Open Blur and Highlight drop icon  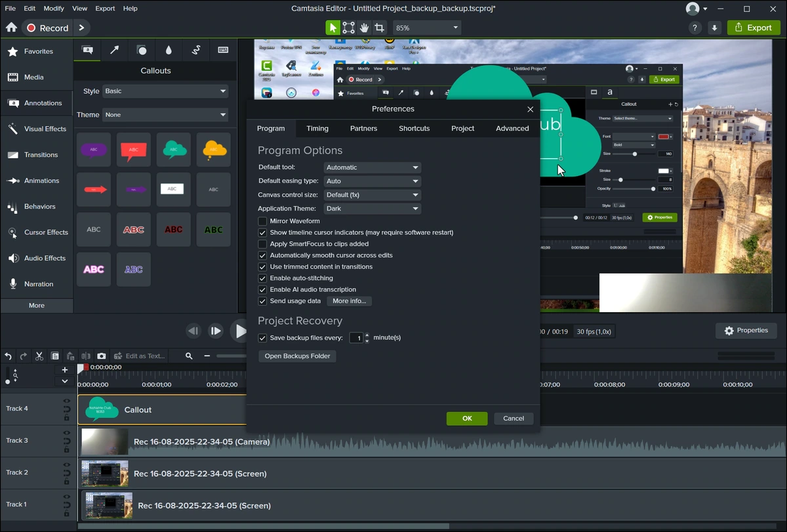coord(169,50)
